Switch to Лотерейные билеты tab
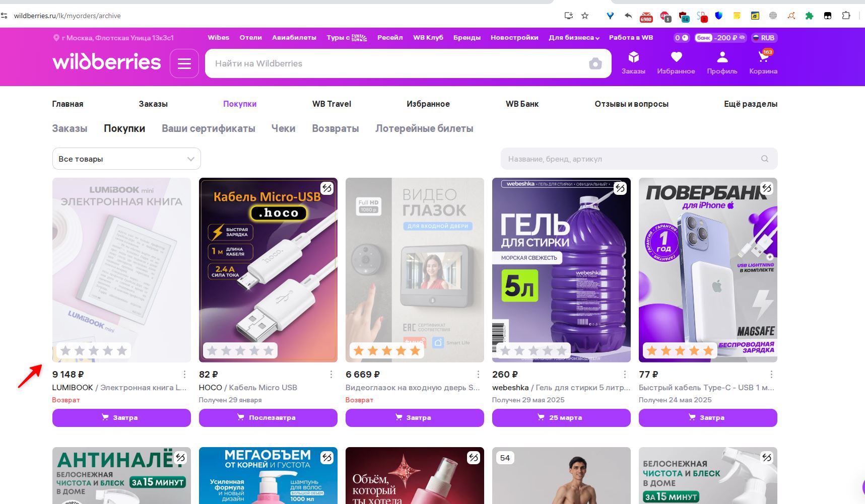The image size is (865, 504). coord(424,128)
